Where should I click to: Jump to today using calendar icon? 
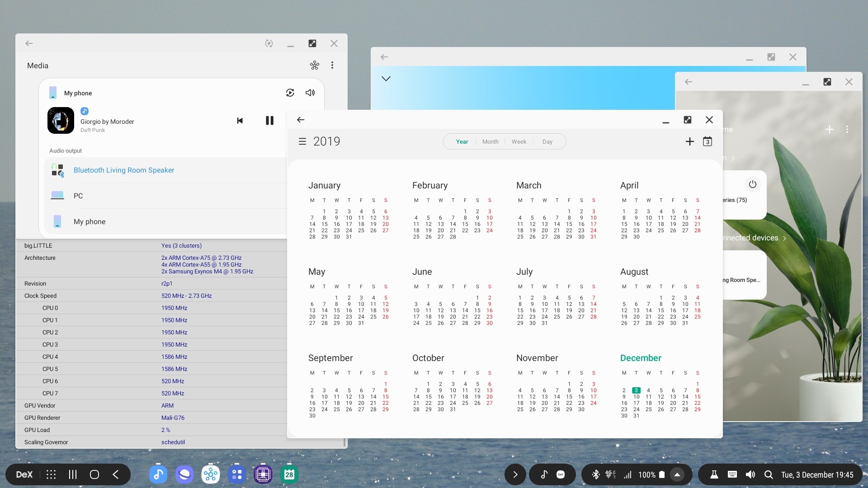[x=708, y=141]
